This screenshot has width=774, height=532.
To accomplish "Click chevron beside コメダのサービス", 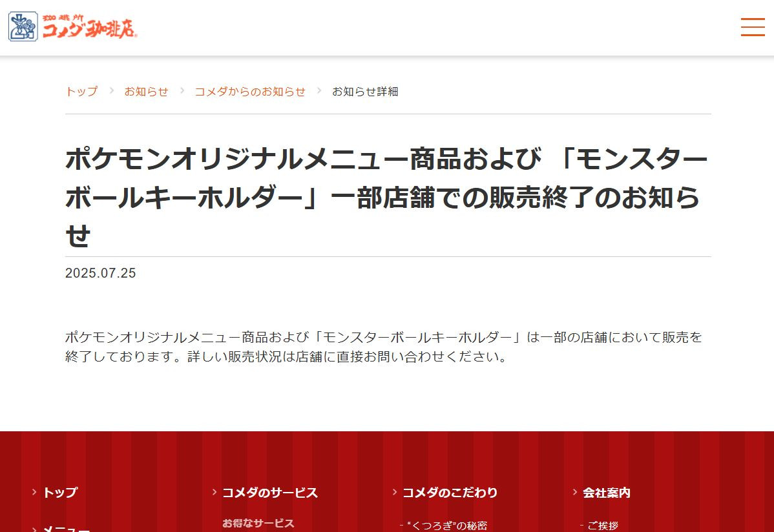I will point(214,492).
